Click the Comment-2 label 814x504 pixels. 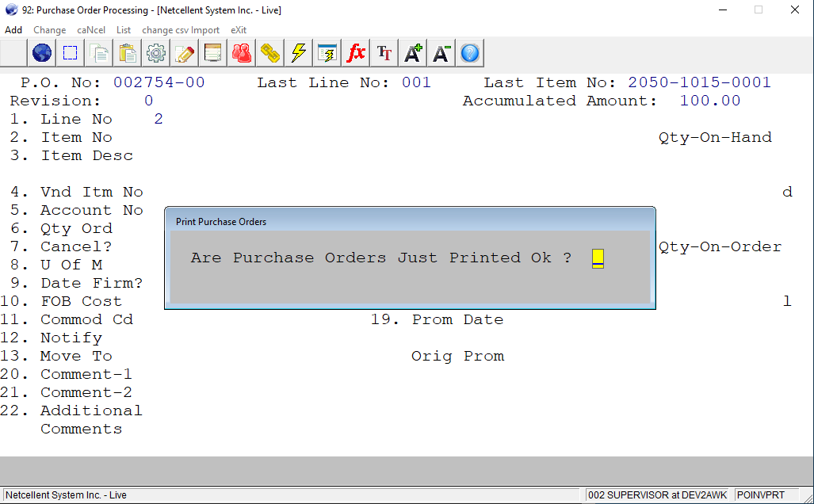(x=86, y=392)
